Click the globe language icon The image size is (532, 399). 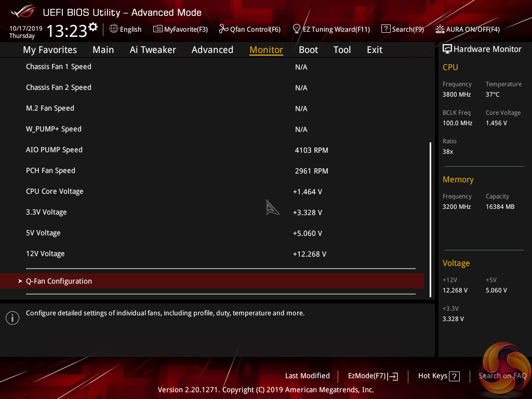pyautogui.click(x=114, y=29)
